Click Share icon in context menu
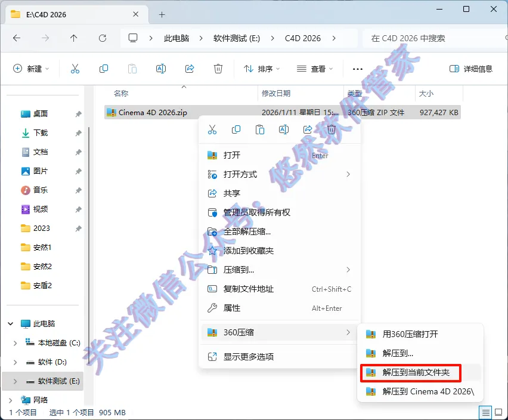The width and height of the screenshot is (508, 420). click(x=308, y=129)
